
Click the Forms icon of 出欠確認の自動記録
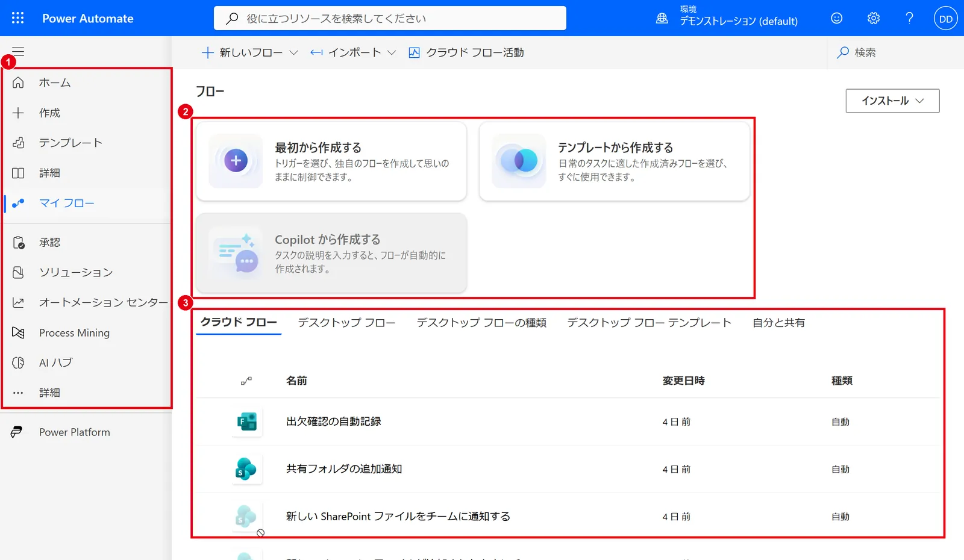pyautogui.click(x=247, y=422)
